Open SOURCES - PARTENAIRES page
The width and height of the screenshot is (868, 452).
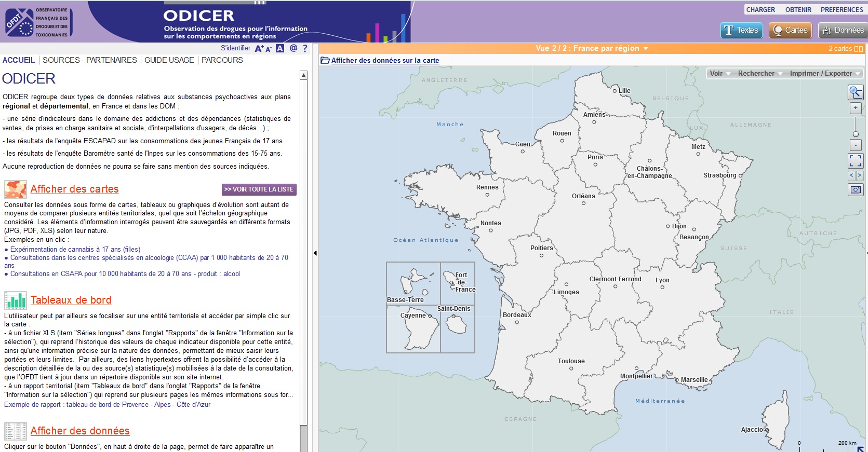[x=90, y=60]
